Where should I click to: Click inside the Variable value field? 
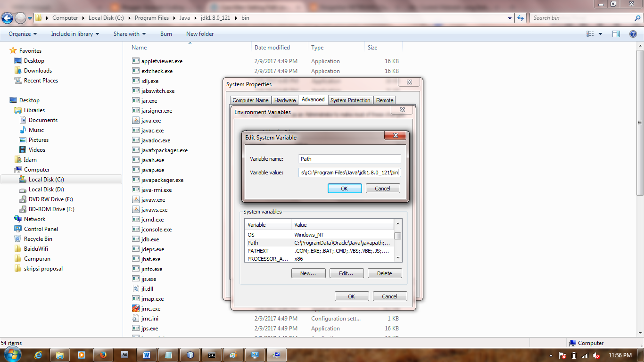(350, 173)
